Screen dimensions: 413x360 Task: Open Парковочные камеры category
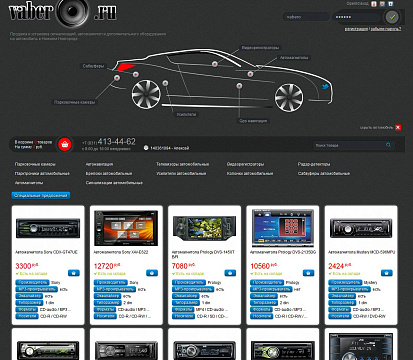(x=35, y=164)
